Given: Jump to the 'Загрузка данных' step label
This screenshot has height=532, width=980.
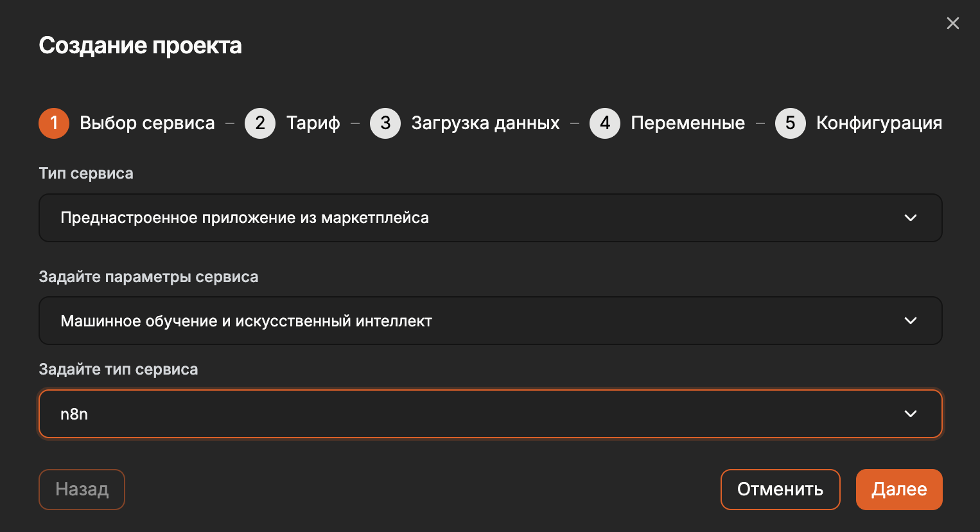Looking at the screenshot, I should [x=486, y=123].
